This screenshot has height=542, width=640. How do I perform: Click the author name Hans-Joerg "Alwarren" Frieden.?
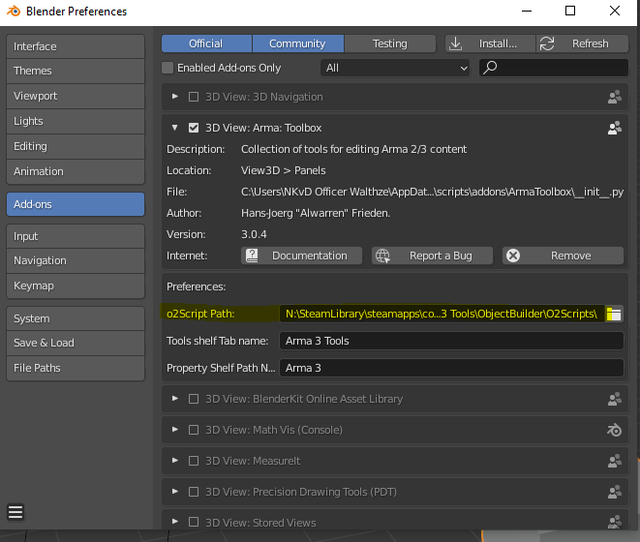[316, 213]
